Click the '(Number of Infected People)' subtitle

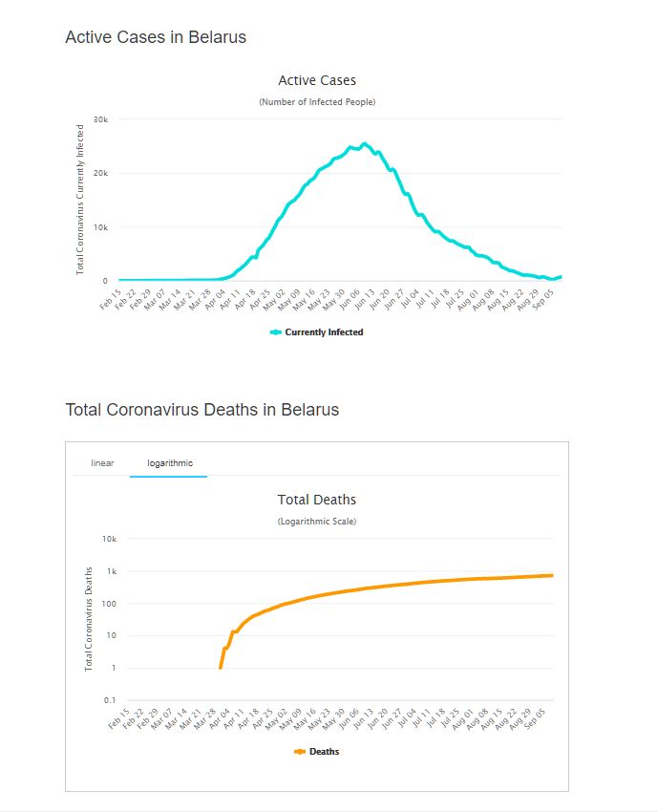pos(317,102)
